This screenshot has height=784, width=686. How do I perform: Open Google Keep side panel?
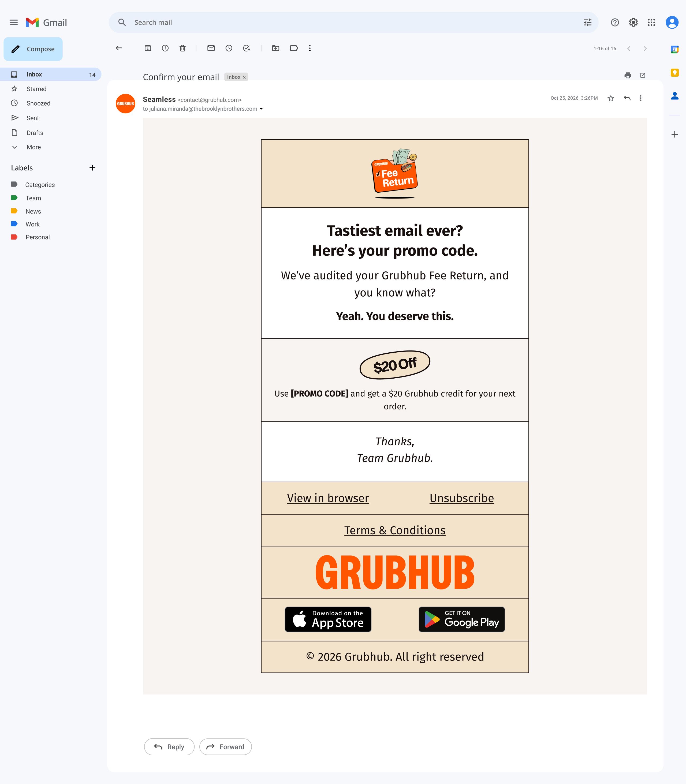[674, 73]
